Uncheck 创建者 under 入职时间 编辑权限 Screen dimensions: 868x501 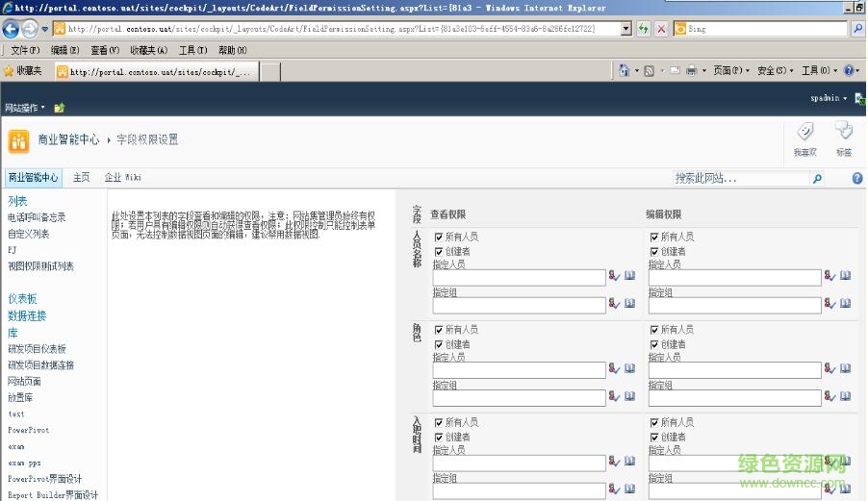pos(653,438)
